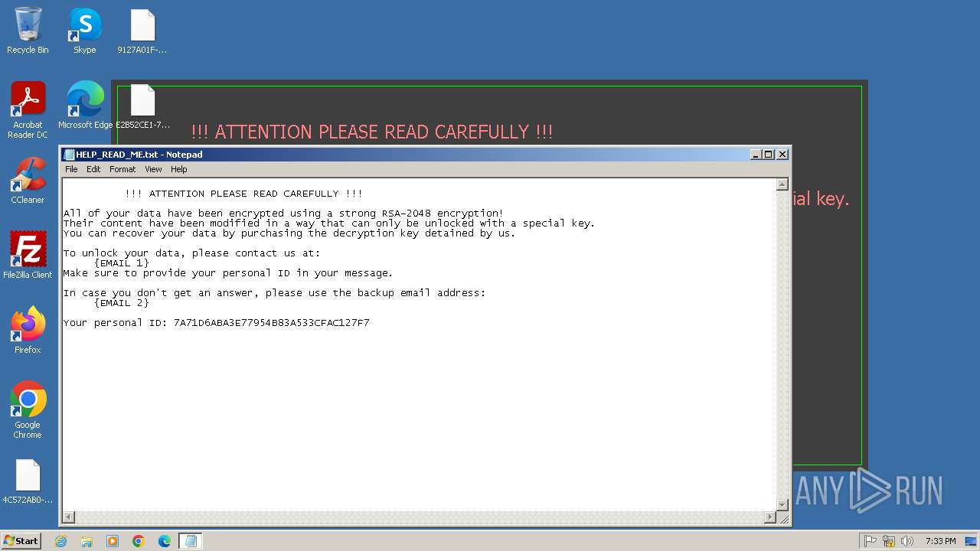The height and width of the screenshot is (551, 980).
Task: Launch Microsoft Edge desktop shortcut
Action: pos(85,105)
